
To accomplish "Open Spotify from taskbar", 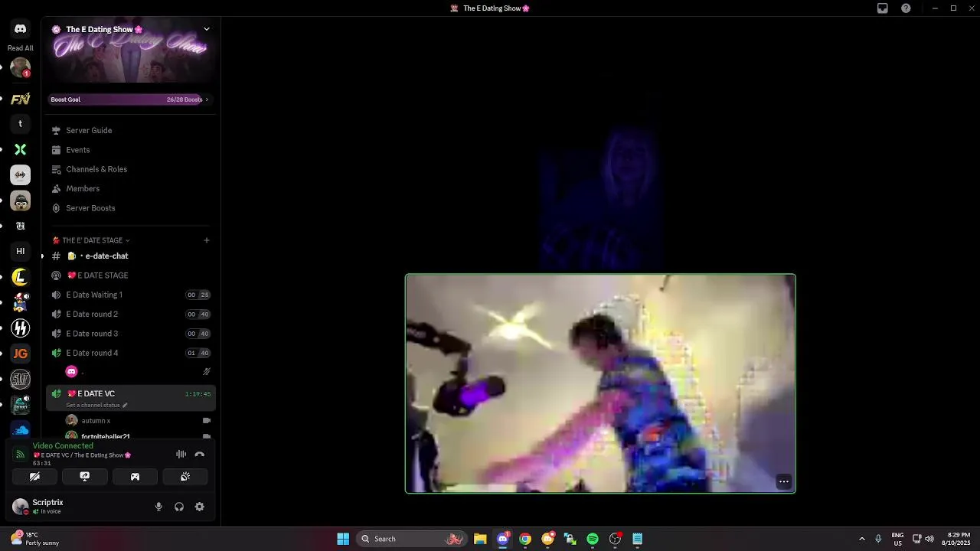I will coord(593,539).
